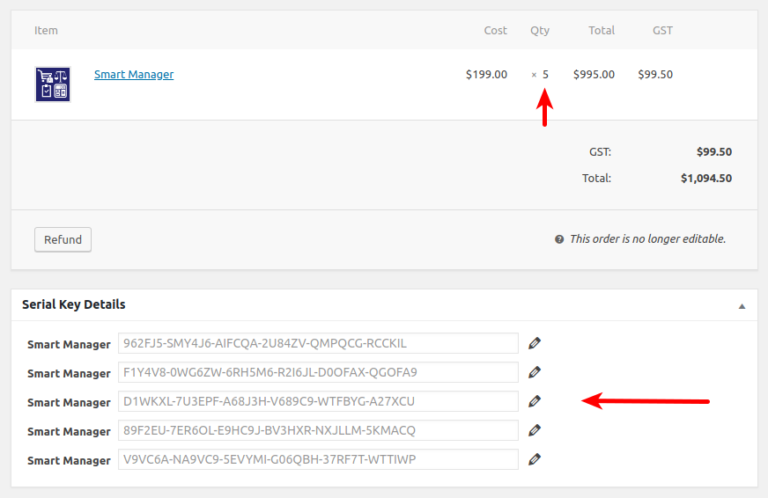Edit the serial key starting F1Y4V8
Viewport: 768px width, 498px height.
pos(534,372)
